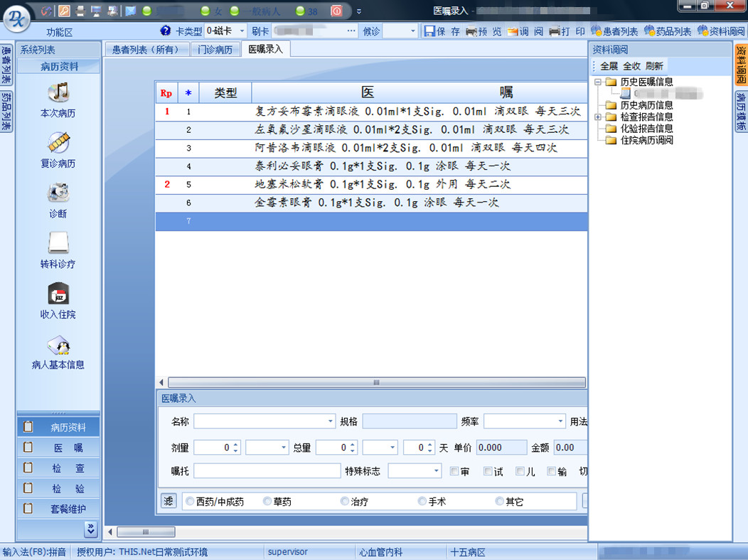Select the 草药 radio button
The height and width of the screenshot is (560, 748).
point(267,502)
